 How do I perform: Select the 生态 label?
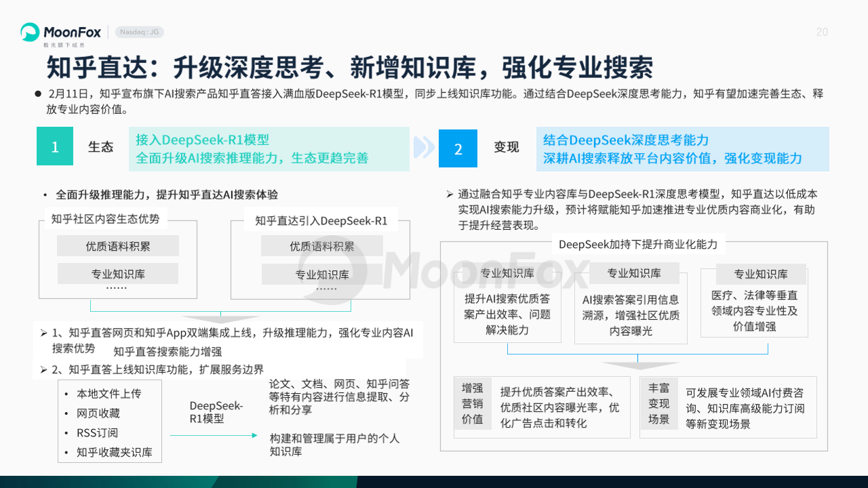point(100,147)
